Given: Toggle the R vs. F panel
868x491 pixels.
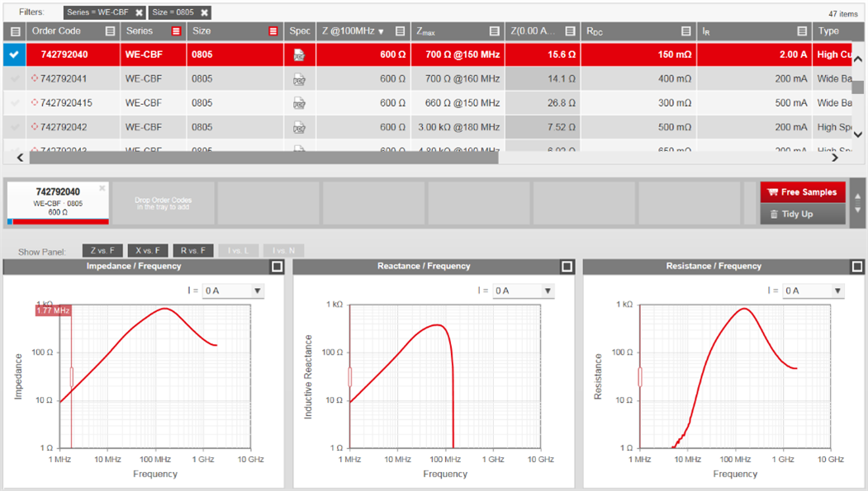Looking at the screenshot, I should tap(193, 251).
